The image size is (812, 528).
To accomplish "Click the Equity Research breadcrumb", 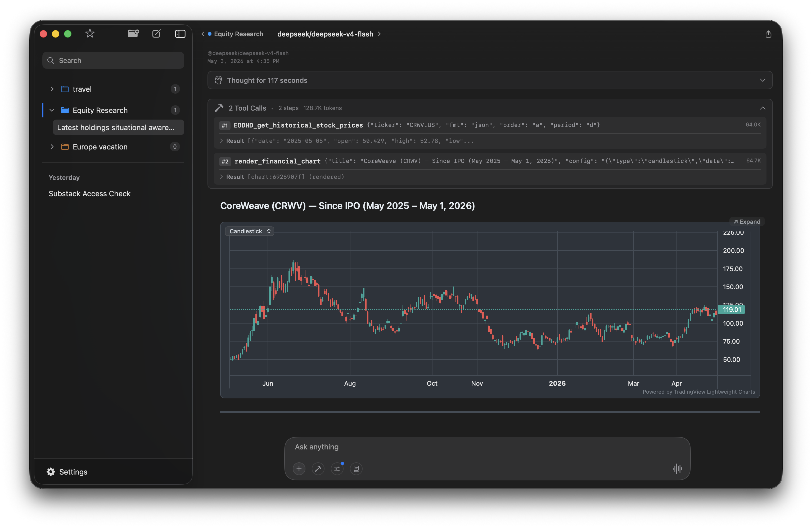I will pos(238,34).
